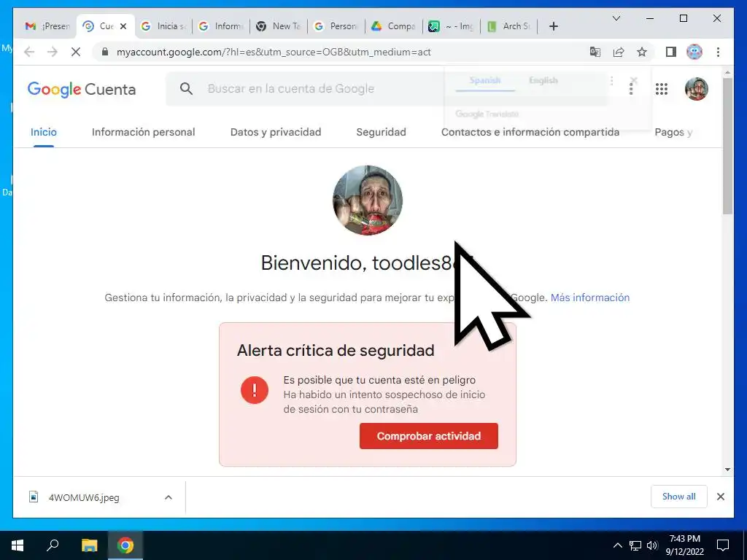
Task: Click the Chrome taskbar icon
Action: [125, 545]
